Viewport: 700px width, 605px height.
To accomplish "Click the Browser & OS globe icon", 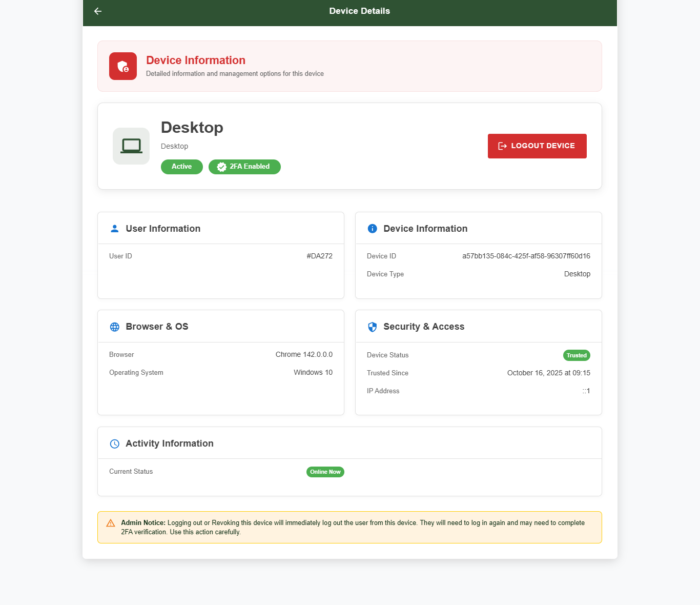I will [115, 327].
